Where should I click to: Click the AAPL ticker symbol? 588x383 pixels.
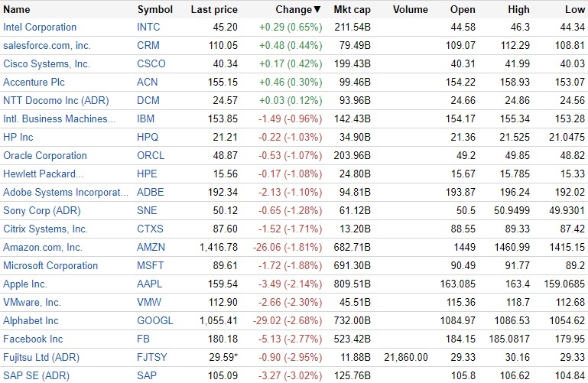pos(150,284)
